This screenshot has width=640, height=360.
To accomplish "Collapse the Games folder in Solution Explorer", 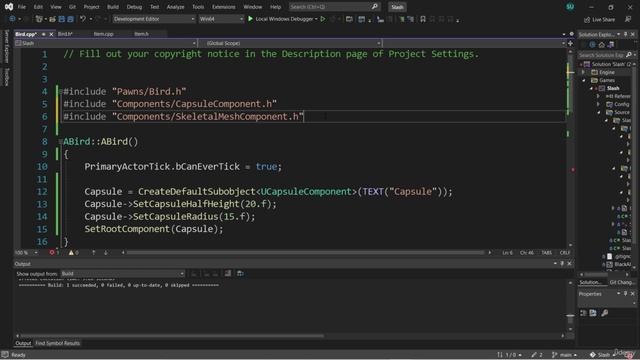I will (x=583, y=80).
